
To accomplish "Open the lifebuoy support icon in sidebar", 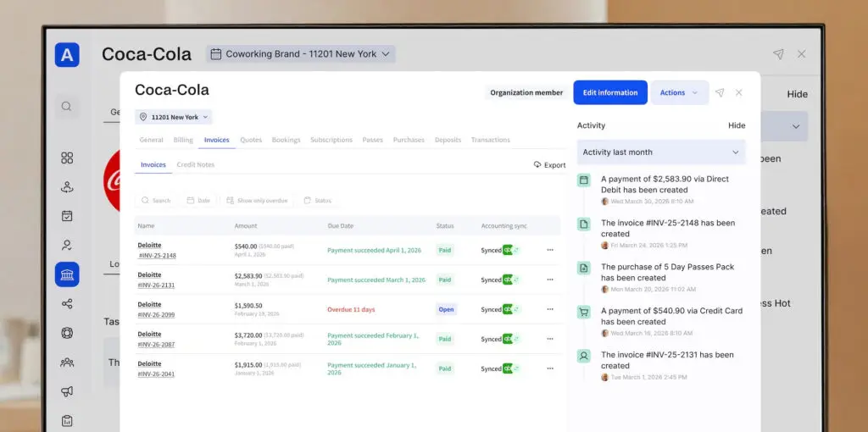I will 67,333.
